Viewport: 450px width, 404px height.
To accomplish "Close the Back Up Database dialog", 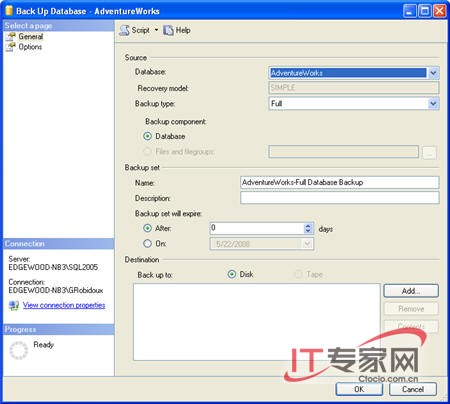I will (x=440, y=11).
